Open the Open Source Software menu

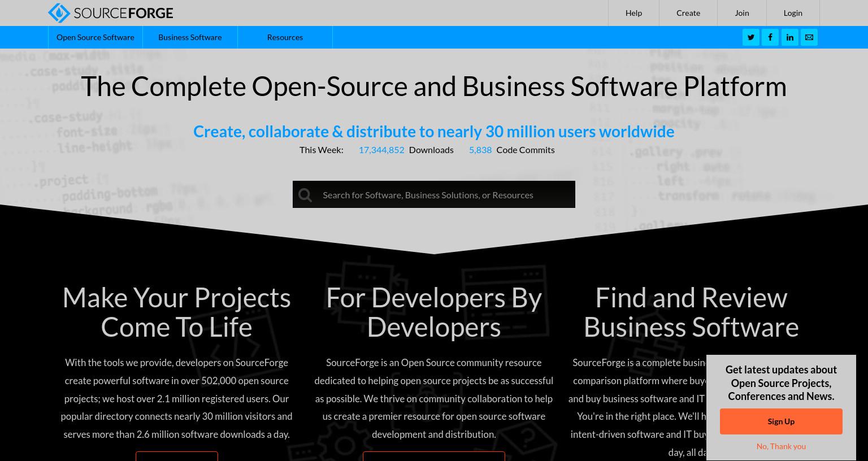[x=96, y=37]
